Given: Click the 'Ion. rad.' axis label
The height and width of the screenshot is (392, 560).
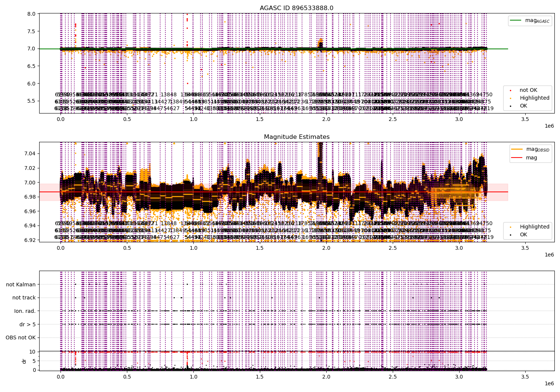Looking at the screenshot, I should [x=25, y=311].
